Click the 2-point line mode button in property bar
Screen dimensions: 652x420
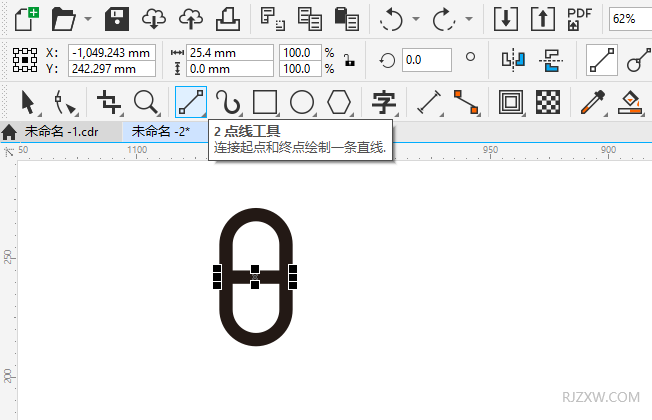[602, 60]
